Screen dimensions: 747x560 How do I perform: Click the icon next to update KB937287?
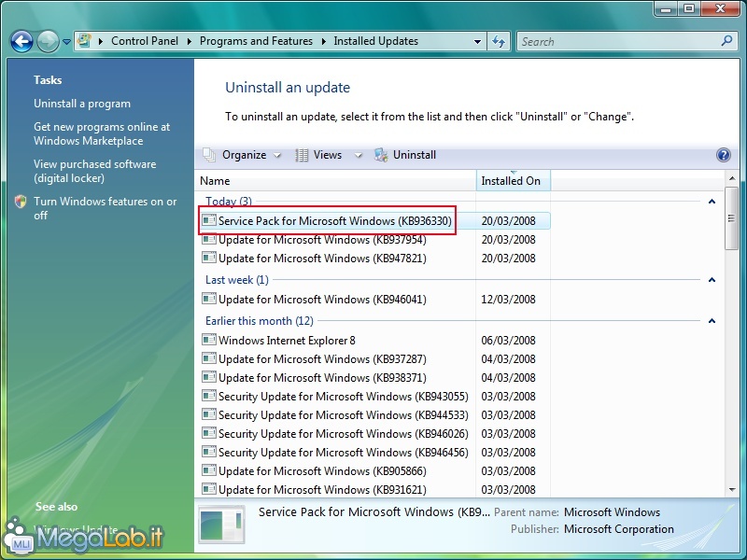pos(208,358)
